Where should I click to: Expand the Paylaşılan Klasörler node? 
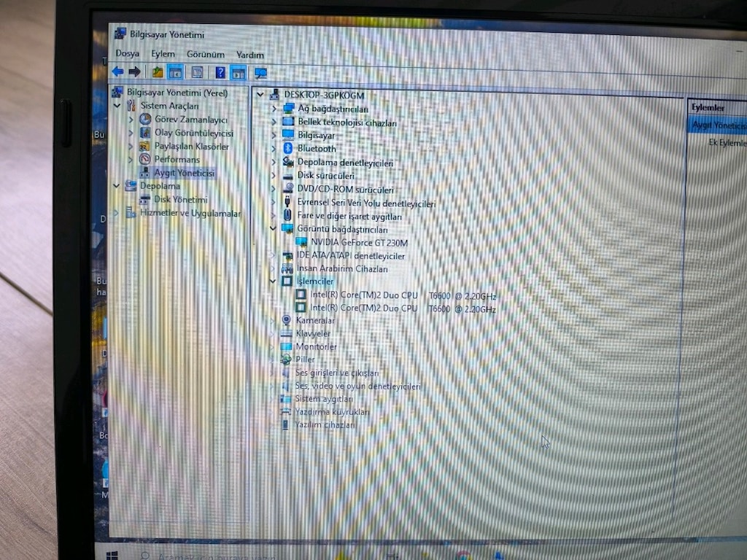pyautogui.click(x=131, y=146)
